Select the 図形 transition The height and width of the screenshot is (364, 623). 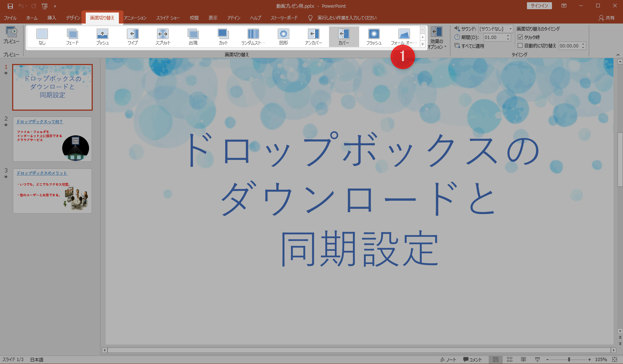pos(284,37)
